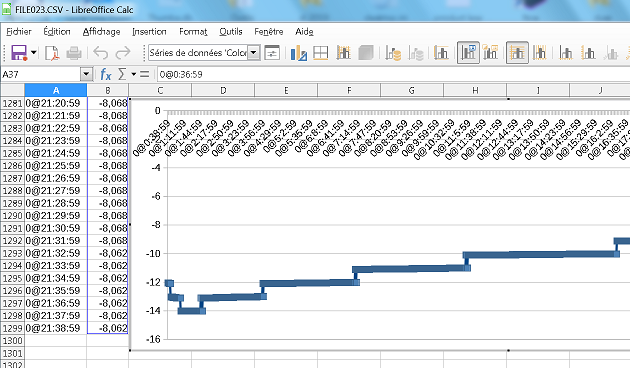Click the formula input line 0@0:36:59
Image resolution: width=630 pixels, height=368 pixels.
(x=393, y=74)
